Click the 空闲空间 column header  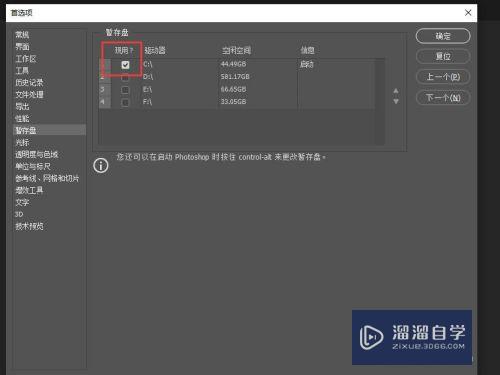tap(236, 50)
